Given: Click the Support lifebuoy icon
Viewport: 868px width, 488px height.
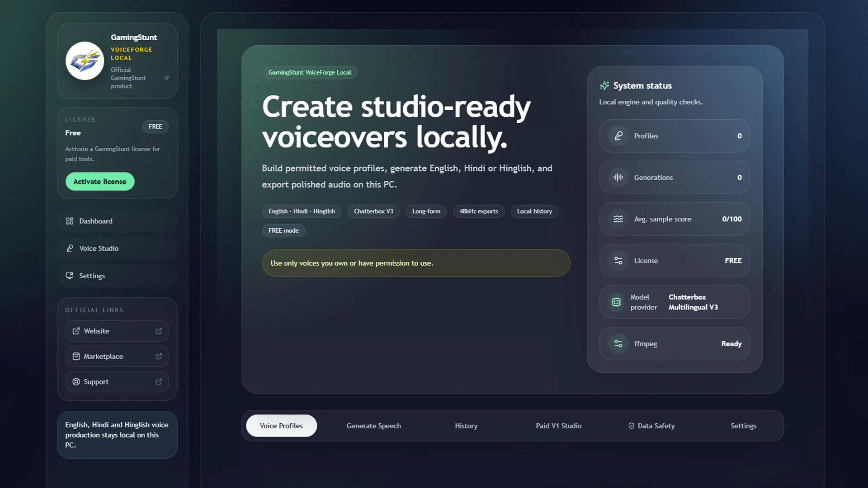Looking at the screenshot, I should (76, 382).
